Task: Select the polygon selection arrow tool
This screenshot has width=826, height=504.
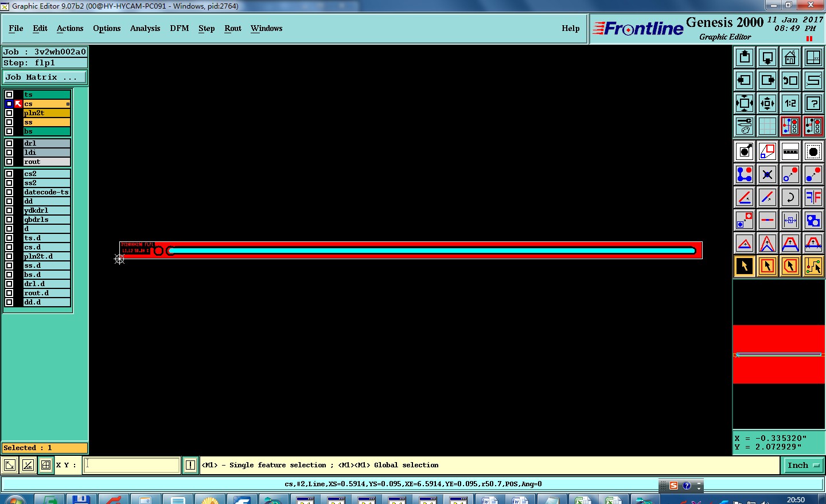Action: pyautogui.click(x=790, y=266)
